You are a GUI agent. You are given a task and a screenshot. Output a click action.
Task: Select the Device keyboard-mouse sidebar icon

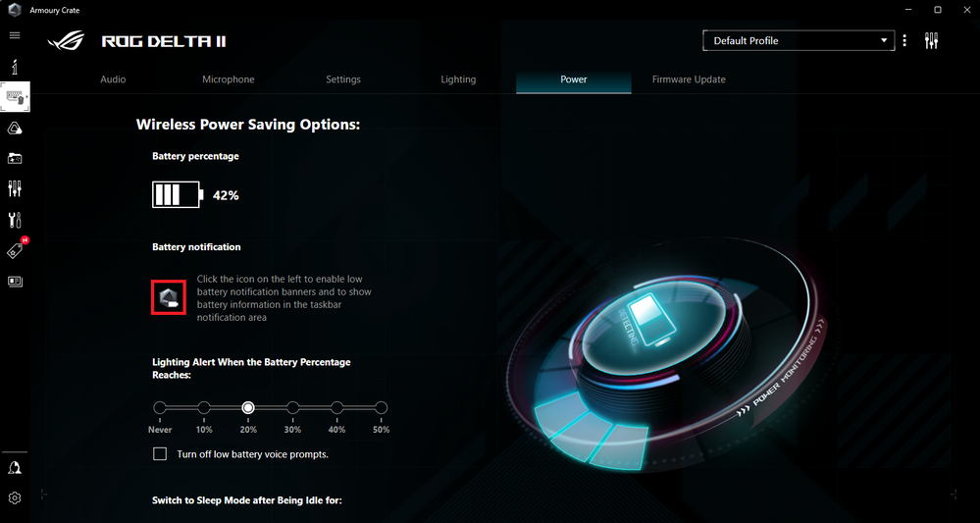pyautogui.click(x=15, y=97)
